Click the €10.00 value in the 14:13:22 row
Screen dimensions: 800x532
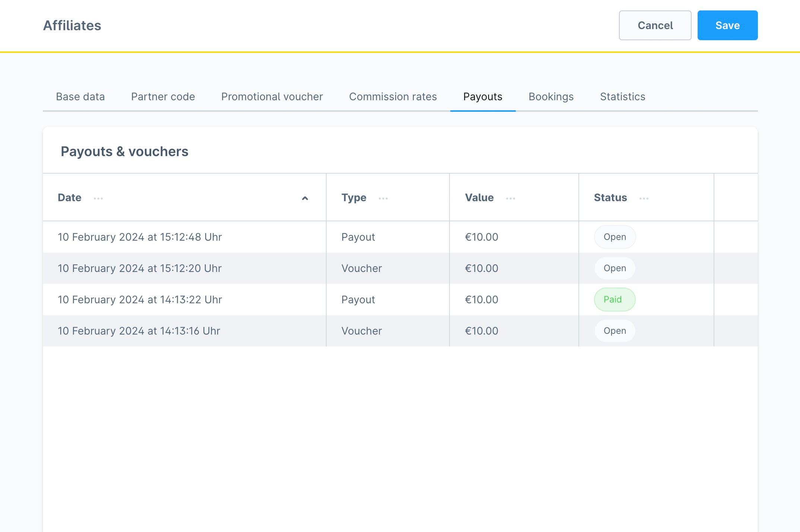coord(482,300)
